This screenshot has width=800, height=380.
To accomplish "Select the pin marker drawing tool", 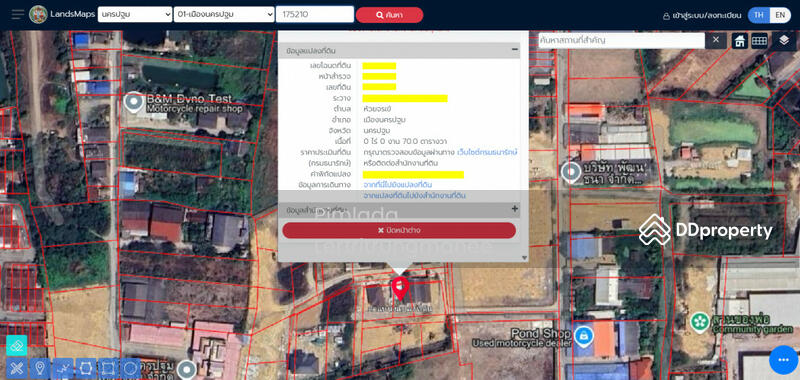I will point(40,368).
